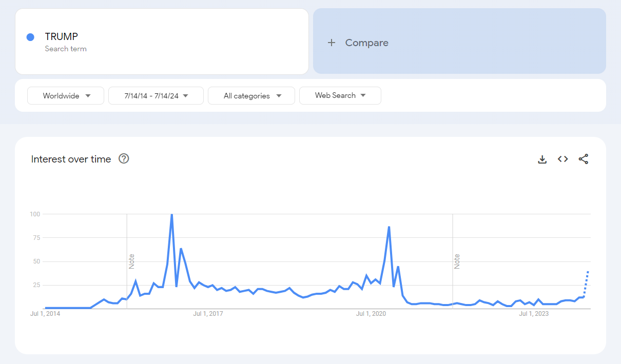Open the first Note marker near 2016
The width and height of the screenshot is (621, 364).
[x=131, y=261]
